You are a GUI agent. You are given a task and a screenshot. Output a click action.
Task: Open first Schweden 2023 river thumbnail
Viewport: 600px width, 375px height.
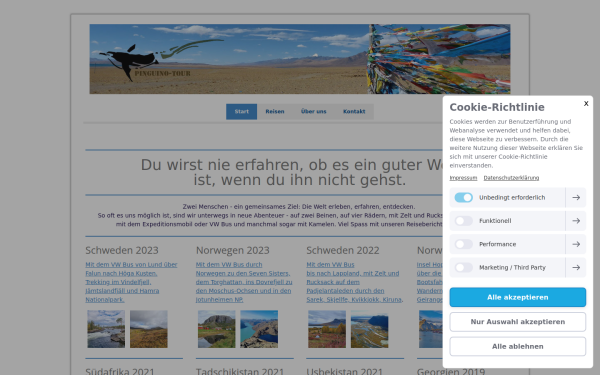(106, 329)
